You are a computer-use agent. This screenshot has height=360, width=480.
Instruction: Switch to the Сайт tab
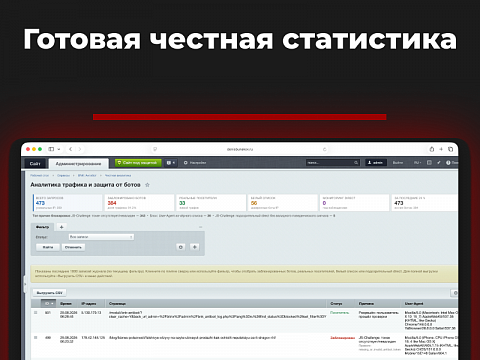pos(35,163)
